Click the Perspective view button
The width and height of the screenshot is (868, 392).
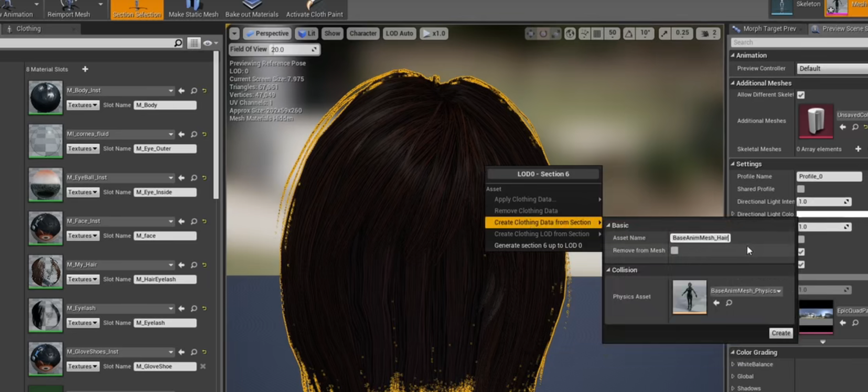tap(267, 34)
